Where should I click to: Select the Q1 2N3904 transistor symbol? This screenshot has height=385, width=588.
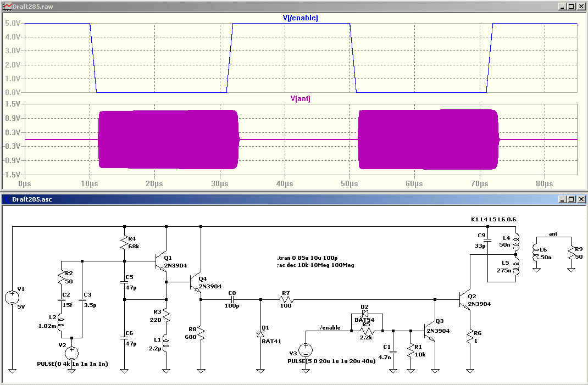[x=162, y=261]
